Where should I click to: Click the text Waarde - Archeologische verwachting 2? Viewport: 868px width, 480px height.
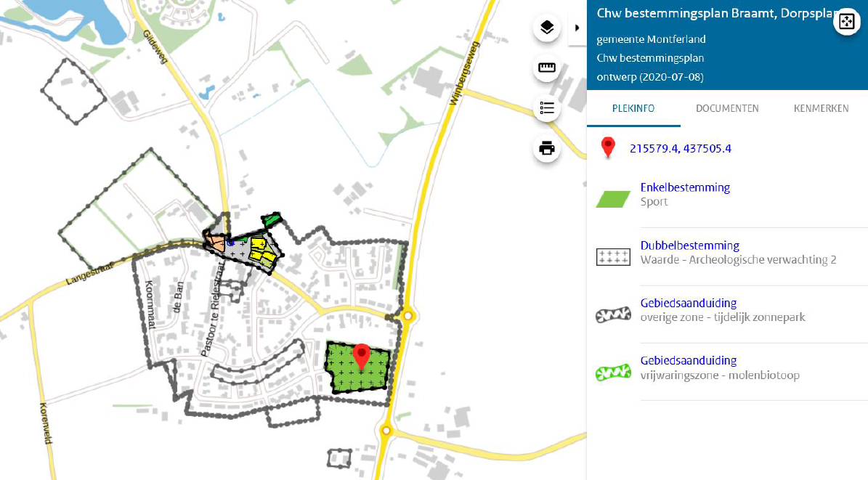pos(739,260)
